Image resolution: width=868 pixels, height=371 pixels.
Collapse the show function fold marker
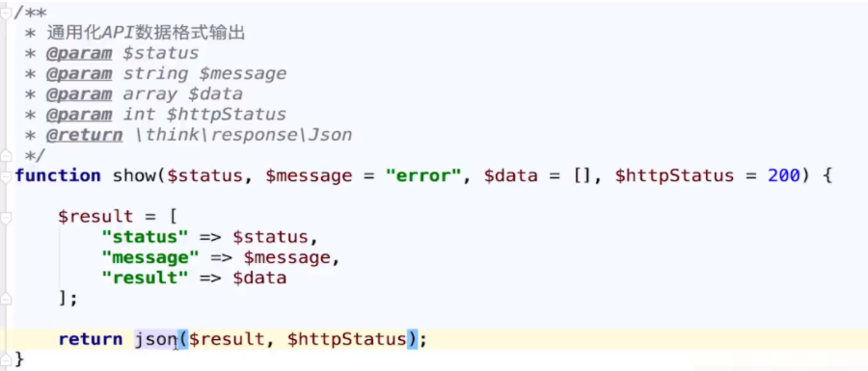pos(6,177)
